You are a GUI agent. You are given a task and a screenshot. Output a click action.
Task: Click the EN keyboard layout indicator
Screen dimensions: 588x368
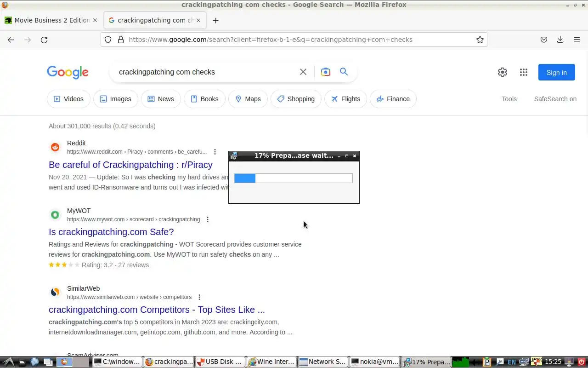tap(511, 362)
